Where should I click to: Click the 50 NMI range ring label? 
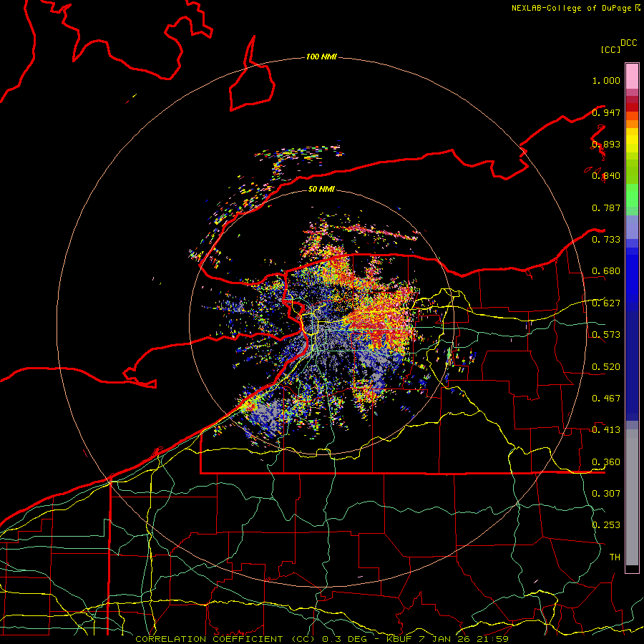pos(321,190)
